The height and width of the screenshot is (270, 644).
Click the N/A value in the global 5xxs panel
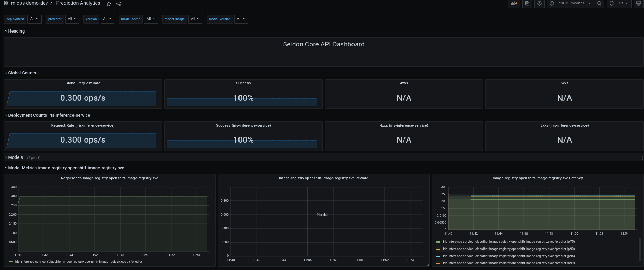pyautogui.click(x=564, y=98)
